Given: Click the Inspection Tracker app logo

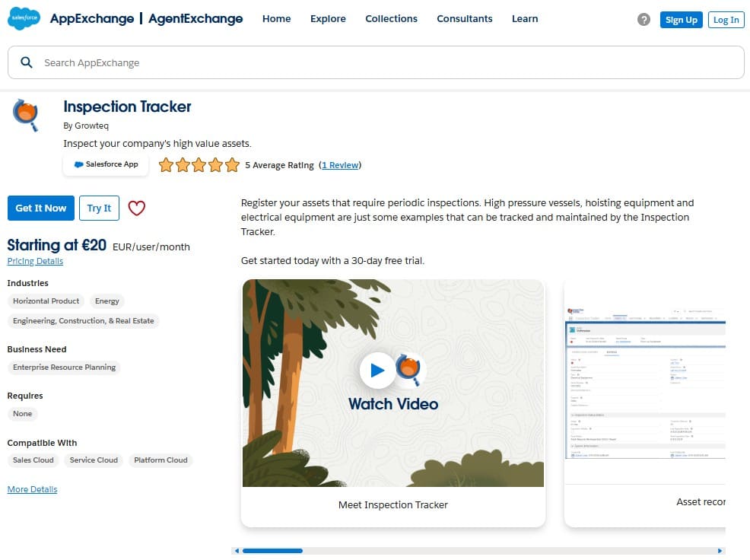Looking at the screenshot, I should pos(26,115).
